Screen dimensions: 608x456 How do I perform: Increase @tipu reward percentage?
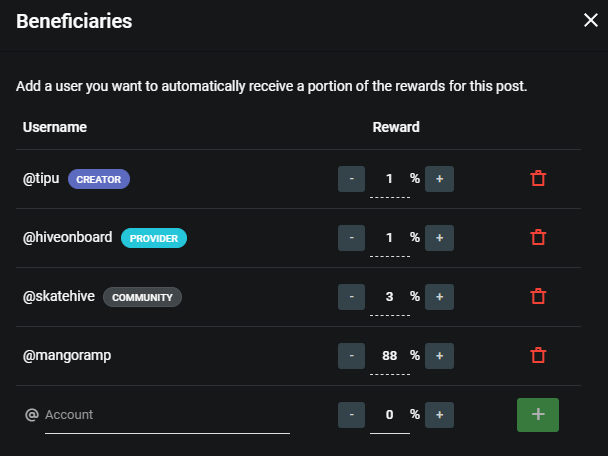[439, 179]
